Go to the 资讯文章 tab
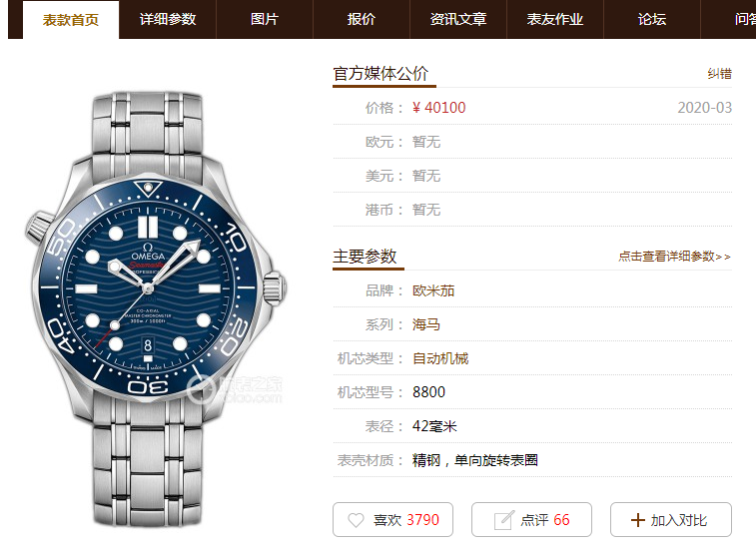Image resolution: width=756 pixels, height=555 pixels. (x=458, y=19)
